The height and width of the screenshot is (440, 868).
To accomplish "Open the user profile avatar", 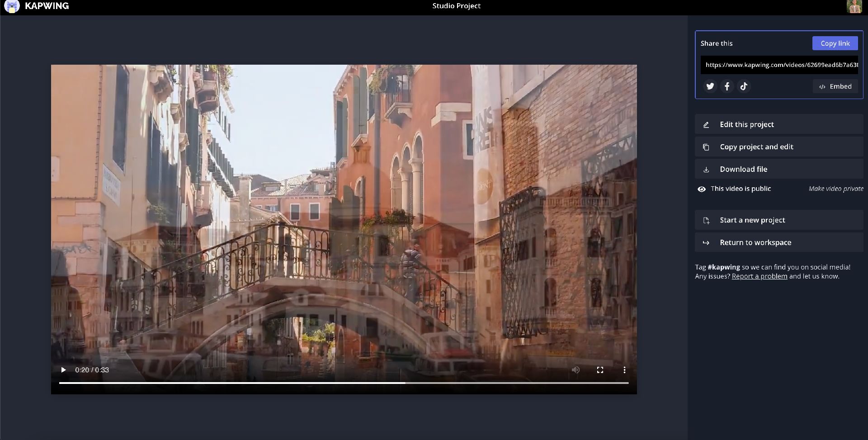I will click(854, 6).
